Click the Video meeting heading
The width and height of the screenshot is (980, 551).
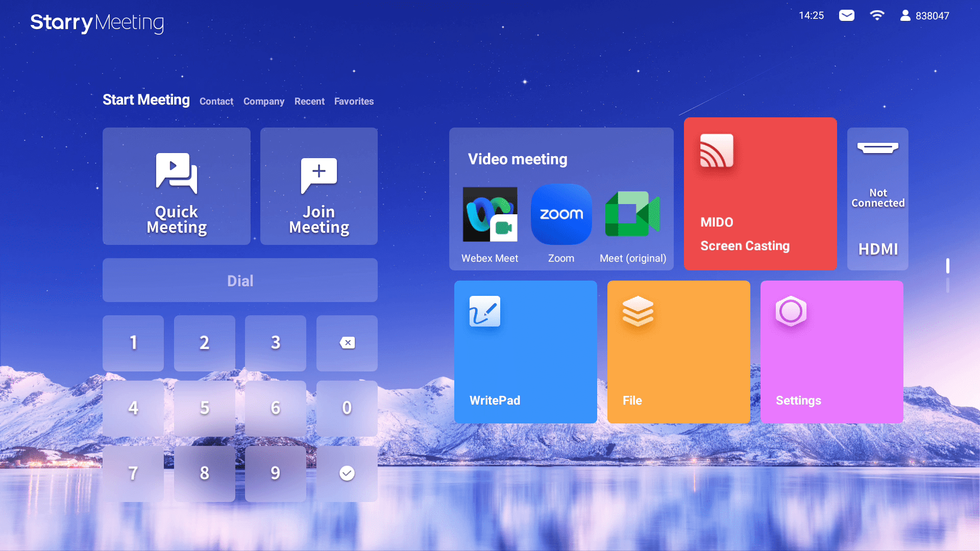tap(518, 159)
